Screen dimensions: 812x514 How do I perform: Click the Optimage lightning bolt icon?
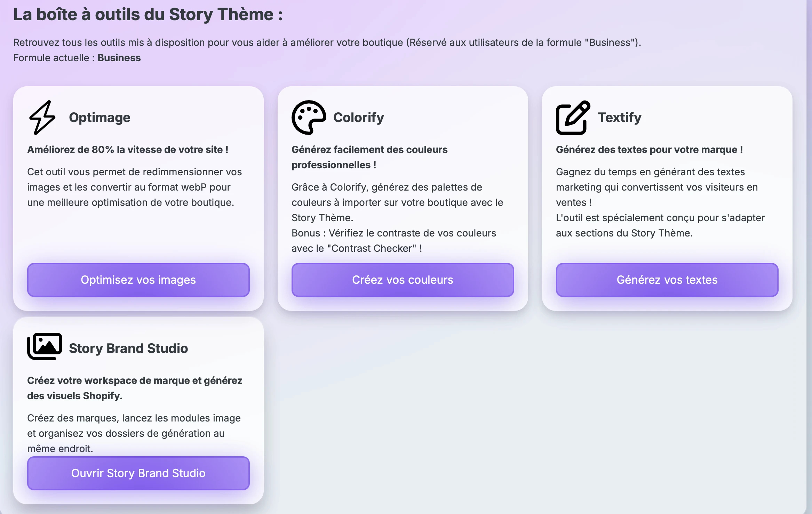(x=42, y=118)
